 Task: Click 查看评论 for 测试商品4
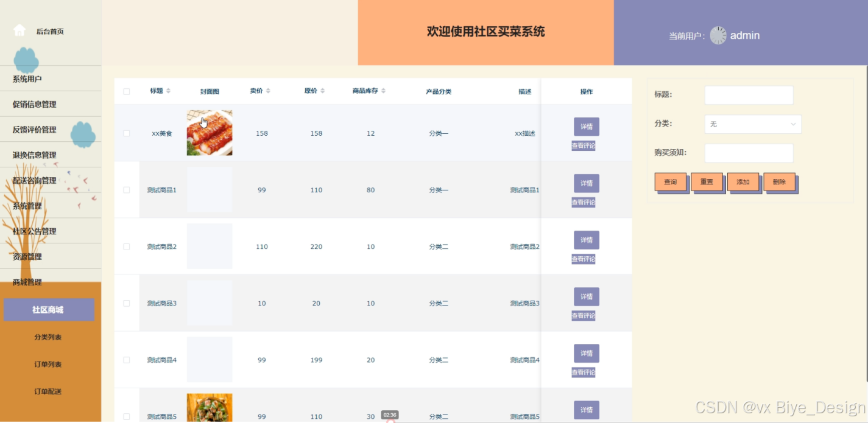click(583, 372)
